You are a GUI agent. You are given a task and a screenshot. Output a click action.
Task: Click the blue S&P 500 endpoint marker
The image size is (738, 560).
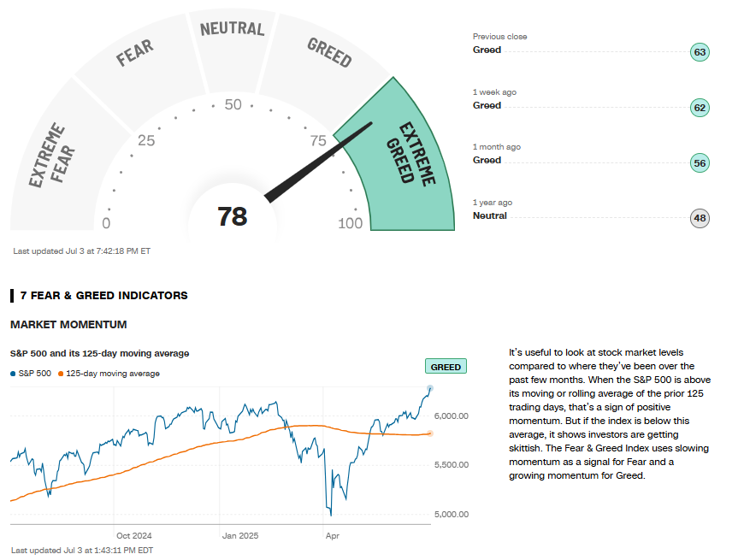coord(429,388)
